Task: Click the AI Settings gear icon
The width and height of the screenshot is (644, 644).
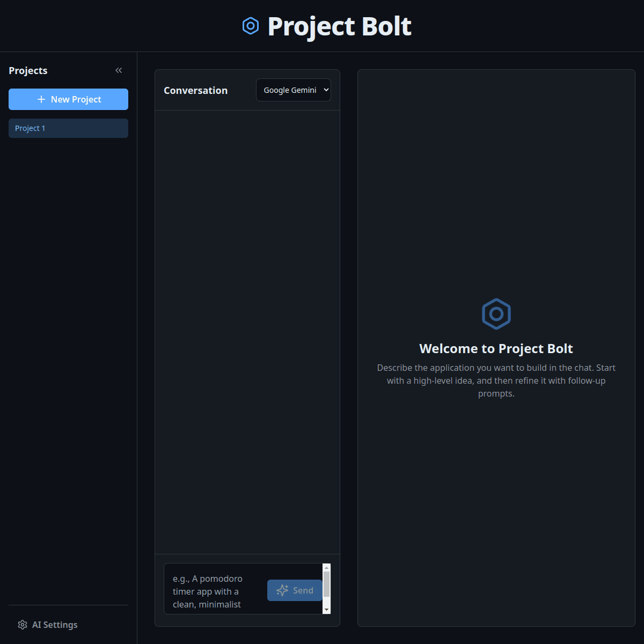Action: (23, 625)
